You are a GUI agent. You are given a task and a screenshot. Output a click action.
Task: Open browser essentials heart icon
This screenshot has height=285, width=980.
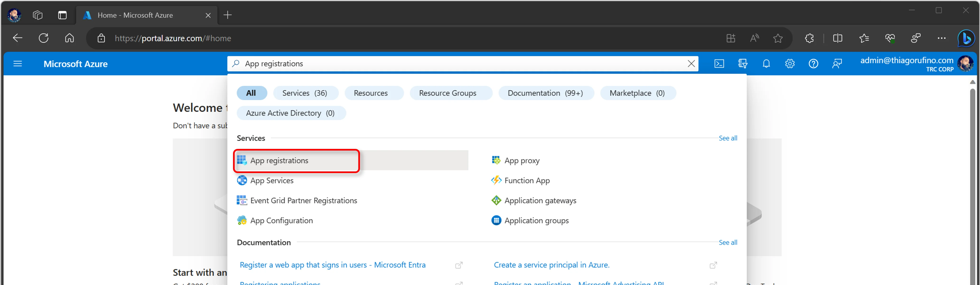[890, 38]
